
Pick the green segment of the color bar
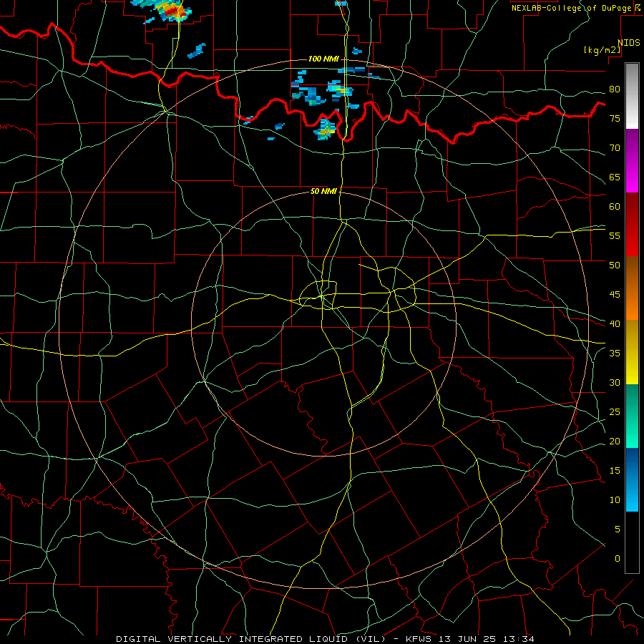[632, 416]
